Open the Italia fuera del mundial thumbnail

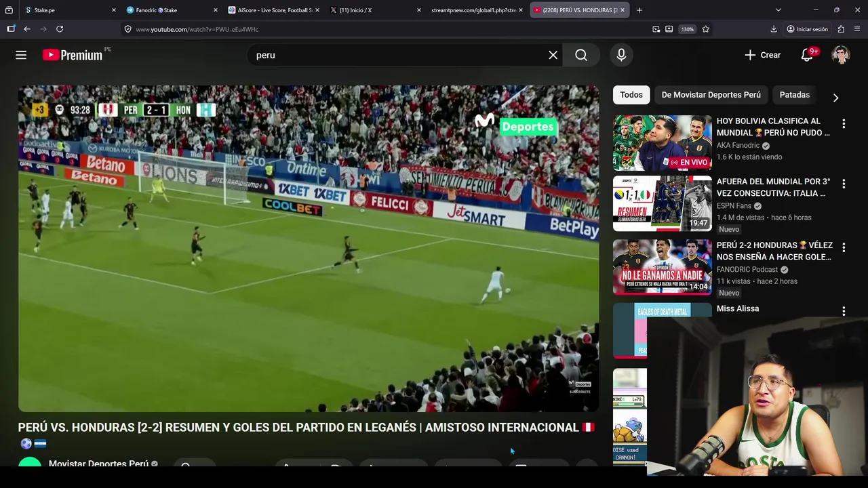663,203
